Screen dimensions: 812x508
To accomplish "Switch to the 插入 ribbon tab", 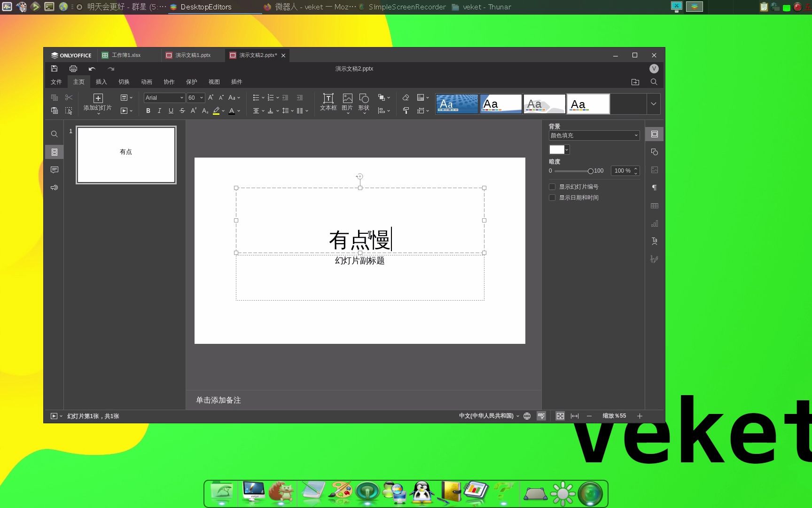I will 101,81.
